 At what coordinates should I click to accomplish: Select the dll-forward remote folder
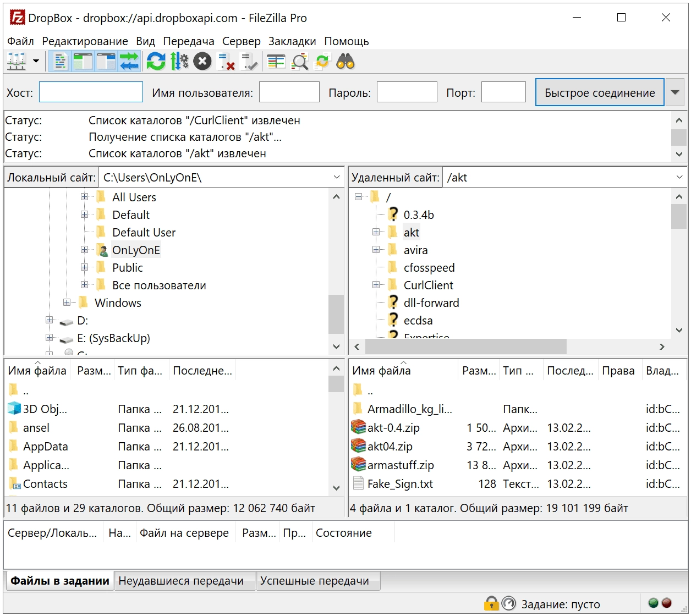431,303
